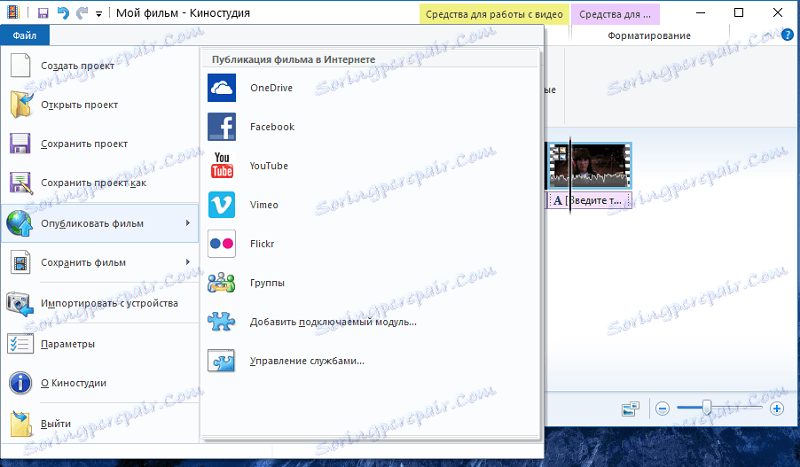Open Параметры menu entry
Screen dimensions: 800x467
[67, 344]
